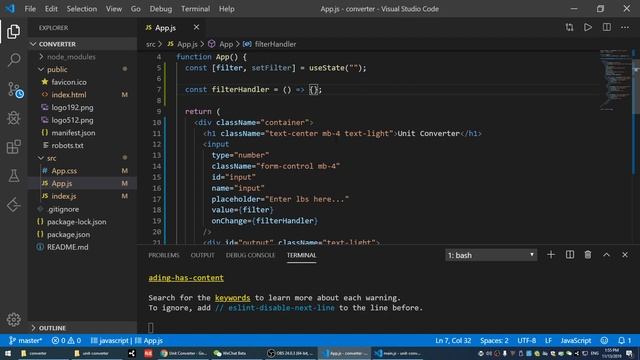Click the feedback smiley in status bar

pos(604,340)
